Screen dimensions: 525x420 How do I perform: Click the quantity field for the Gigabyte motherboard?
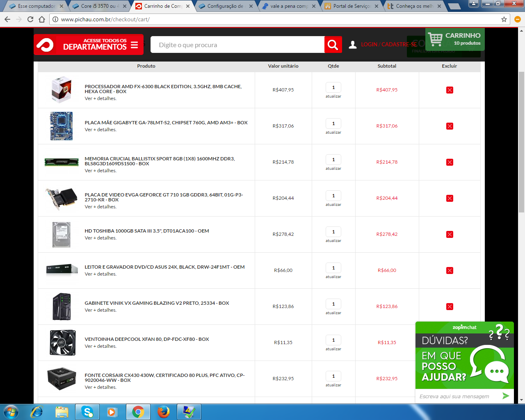(x=333, y=123)
